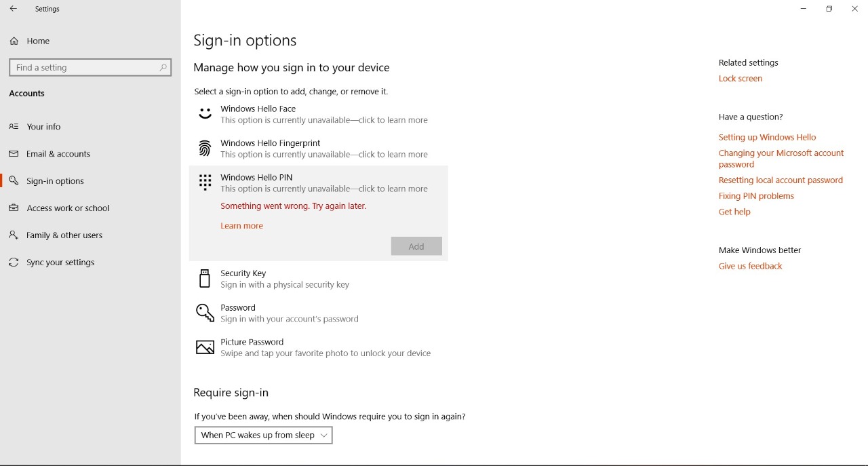
Task: Open Resetting local account password link
Action: click(781, 180)
